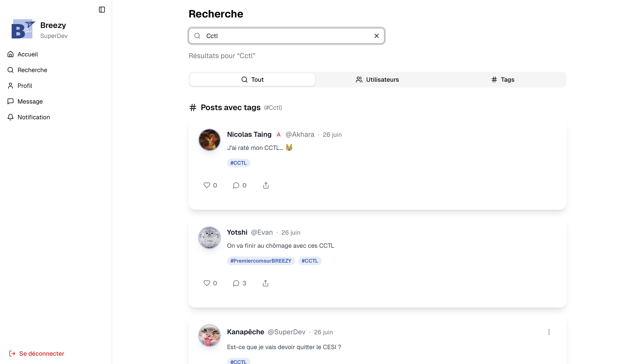Select the Tout filter
Screen dimensions: 643x364
click(x=252, y=80)
